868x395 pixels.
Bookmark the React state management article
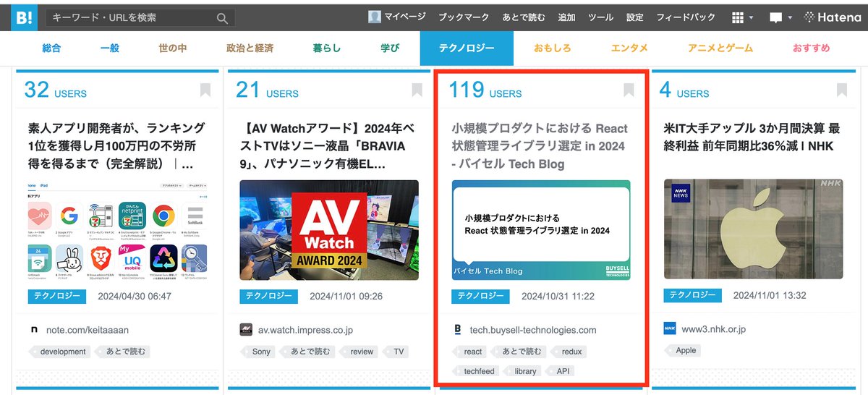629,90
